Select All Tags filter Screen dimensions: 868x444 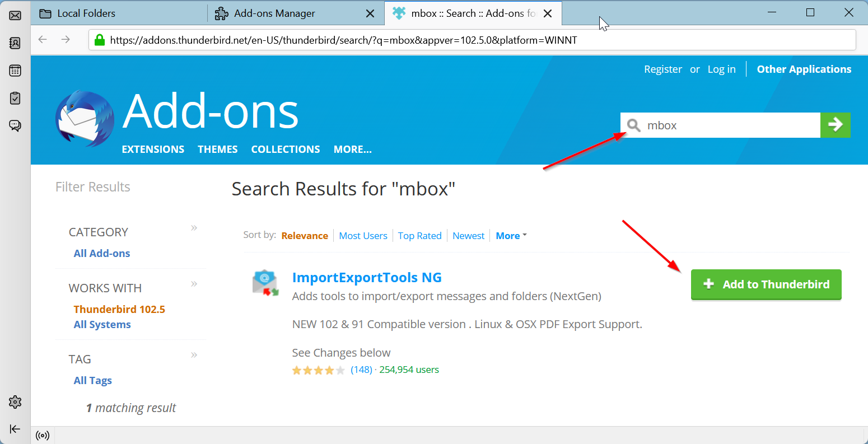tap(93, 381)
